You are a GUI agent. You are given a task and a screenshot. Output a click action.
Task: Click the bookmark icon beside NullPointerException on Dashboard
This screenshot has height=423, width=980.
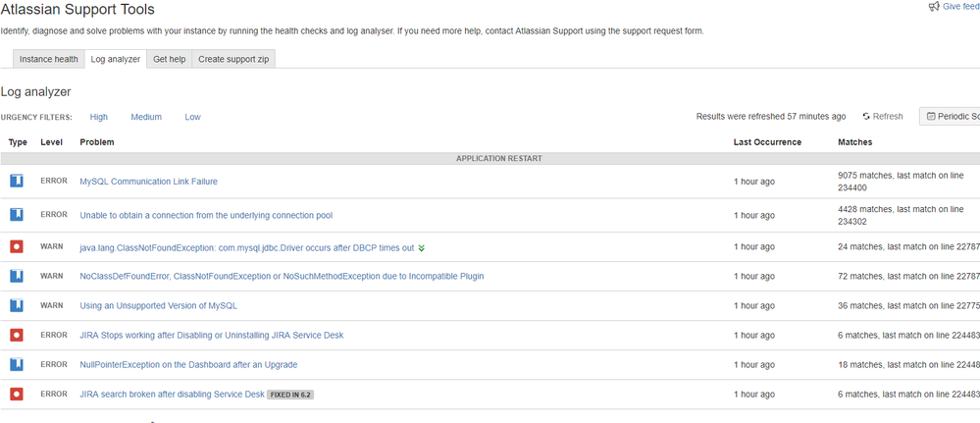coord(17,364)
